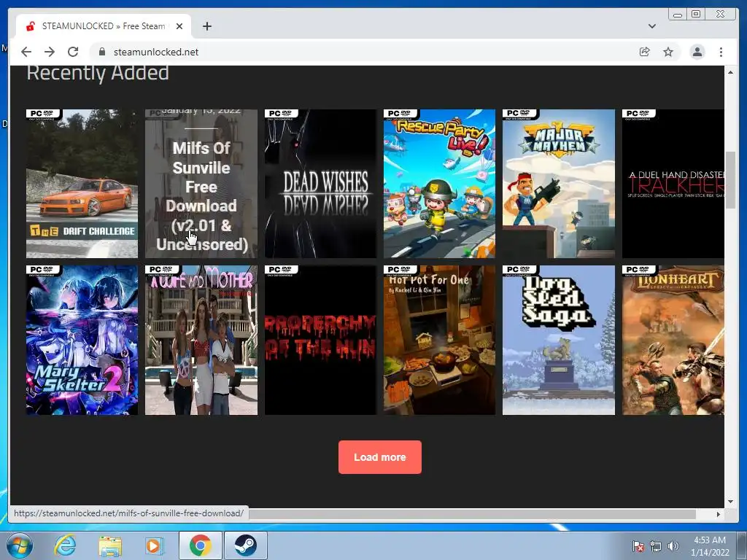Open Lionheart game thumbnail

pos(673,340)
